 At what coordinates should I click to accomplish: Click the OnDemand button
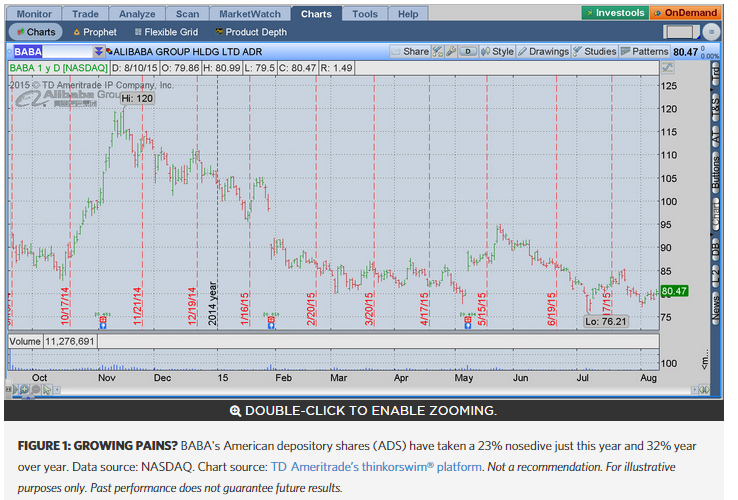point(686,13)
